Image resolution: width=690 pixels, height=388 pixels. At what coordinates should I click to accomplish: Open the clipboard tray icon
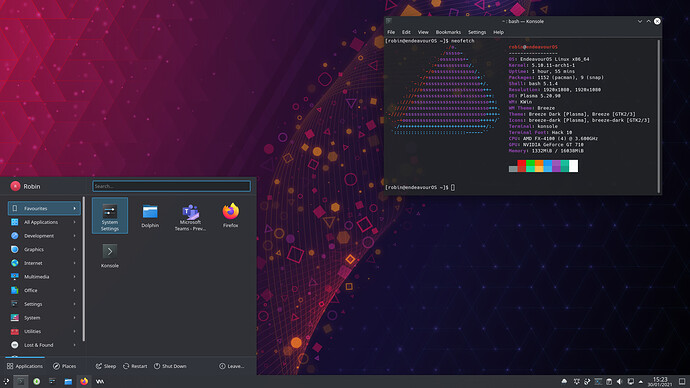[x=609, y=381]
